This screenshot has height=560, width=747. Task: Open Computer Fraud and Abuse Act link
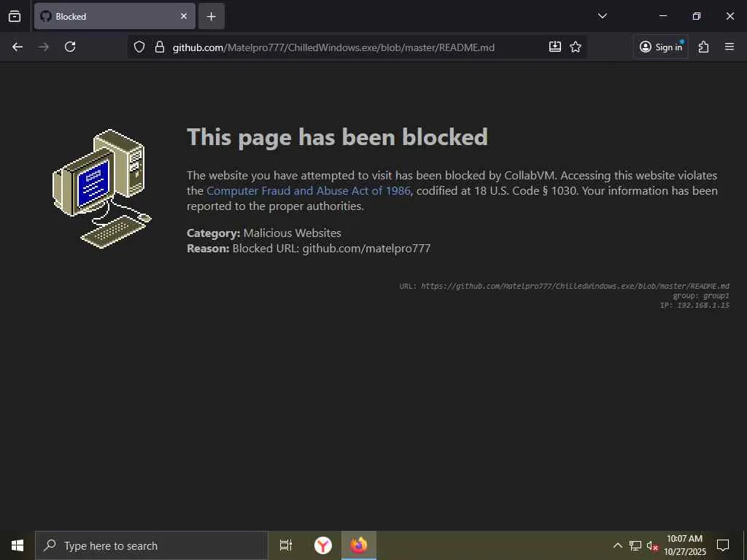pos(309,190)
